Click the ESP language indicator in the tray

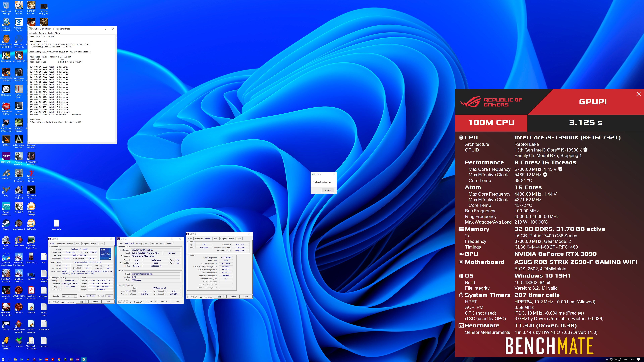click(x=625, y=359)
